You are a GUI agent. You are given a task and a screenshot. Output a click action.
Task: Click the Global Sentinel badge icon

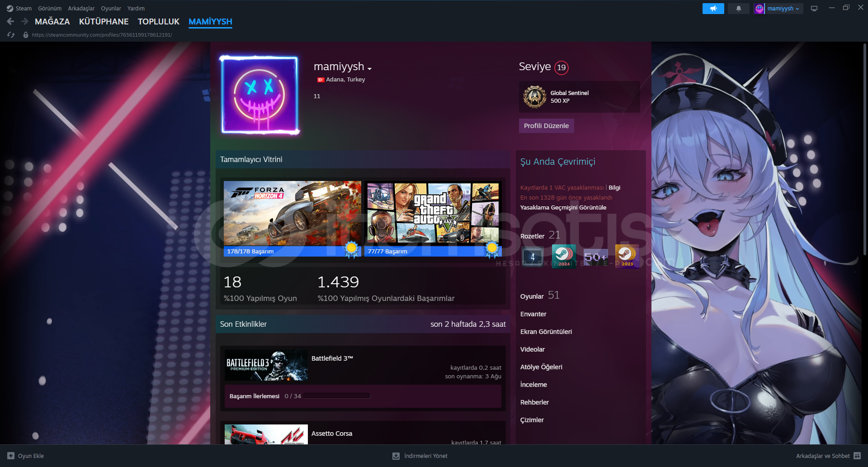click(535, 97)
